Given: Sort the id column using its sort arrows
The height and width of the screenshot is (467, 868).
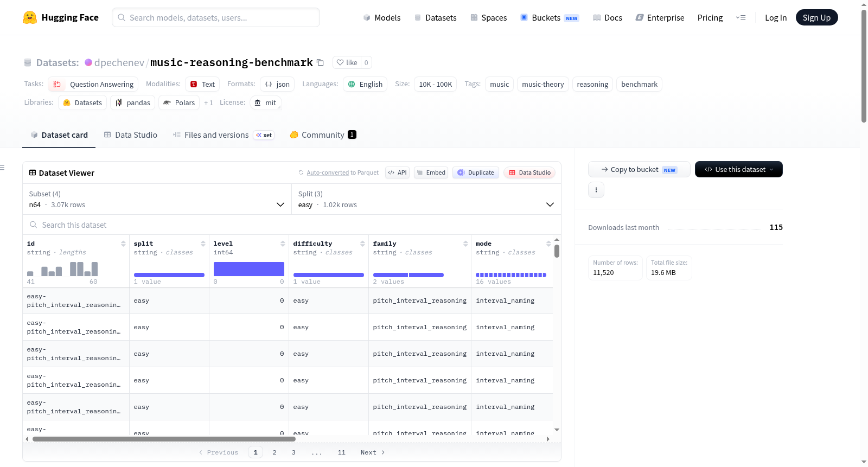Looking at the screenshot, I should tap(123, 244).
